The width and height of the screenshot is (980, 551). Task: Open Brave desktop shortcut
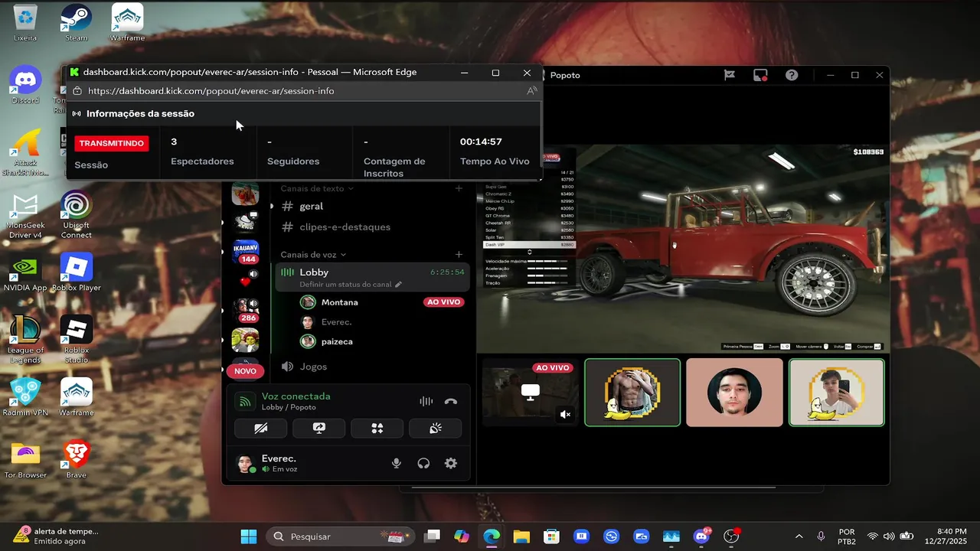[77, 460]
